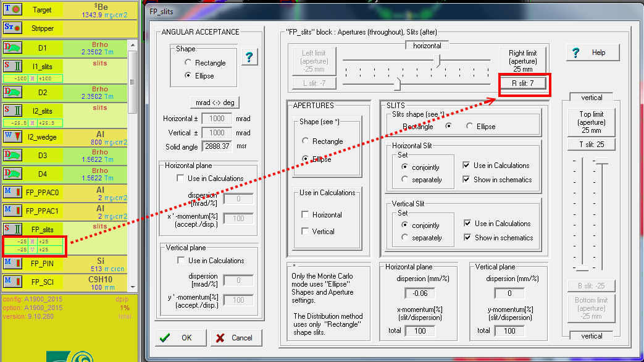Click the Target block icon

pyautogui.click(x=13, y=10)
